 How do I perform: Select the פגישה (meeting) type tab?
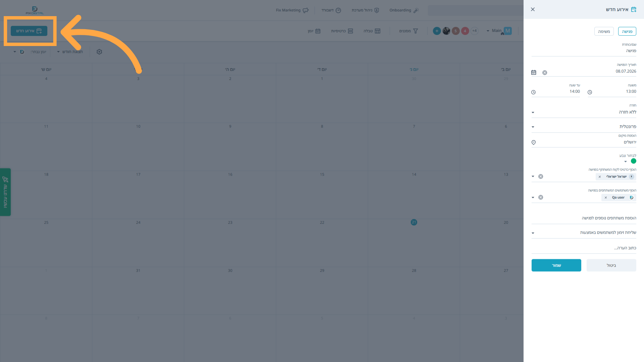pyautogui.click(x=627, y=31)
